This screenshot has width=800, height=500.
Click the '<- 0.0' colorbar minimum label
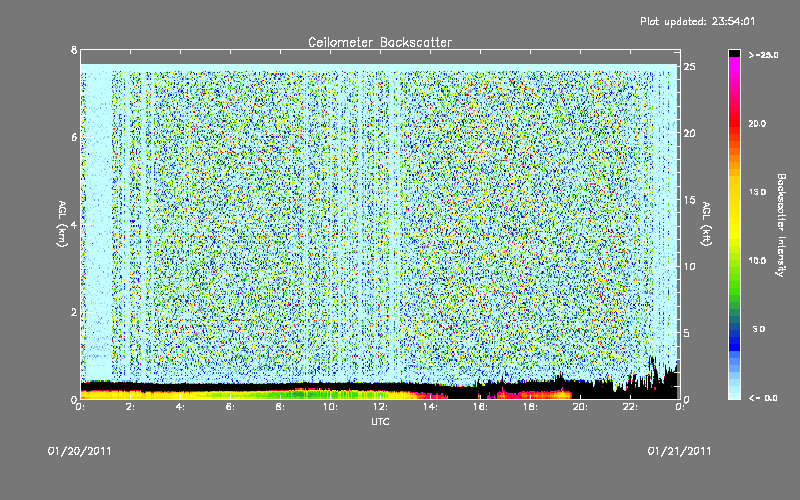763,398
